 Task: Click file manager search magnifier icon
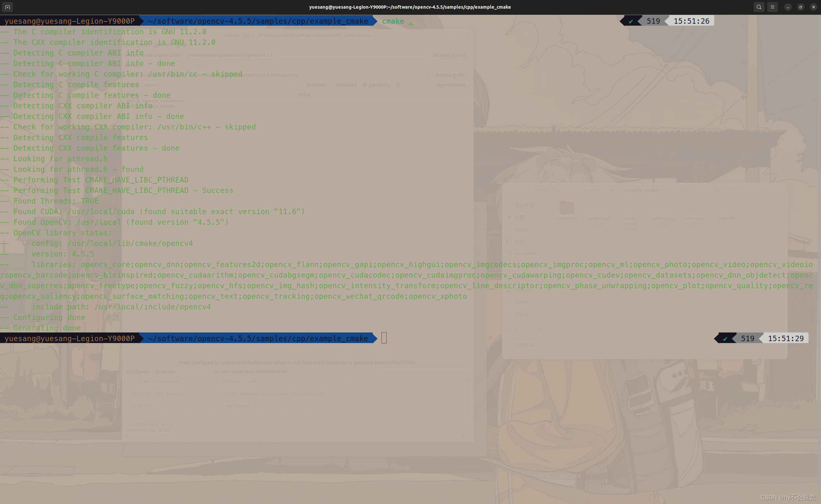pos(681,190)
